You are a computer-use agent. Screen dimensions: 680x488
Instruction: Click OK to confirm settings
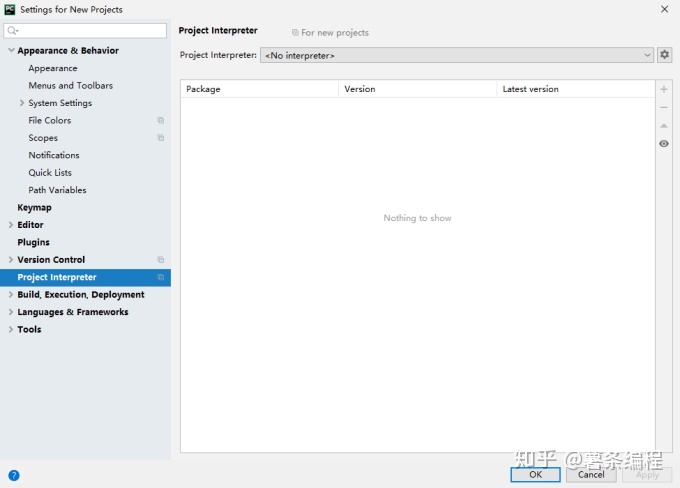pyautogui.click(x=535, y=475)
